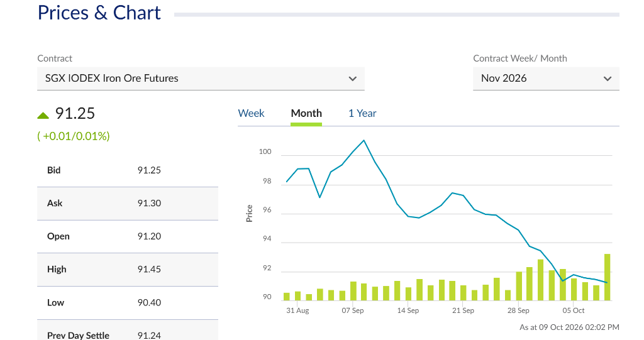Switch chart to the Week tab
This screenshot has width=644, height=340.
point(252,113)
